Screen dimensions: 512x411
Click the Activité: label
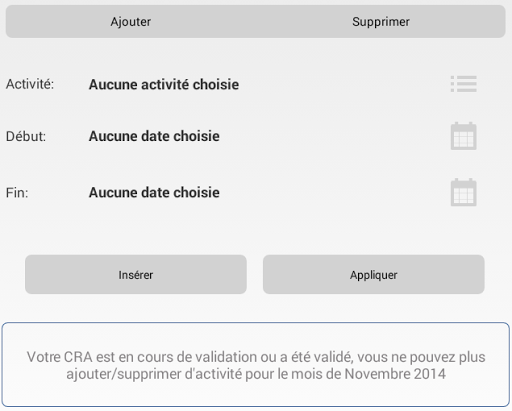pos(30,84)
